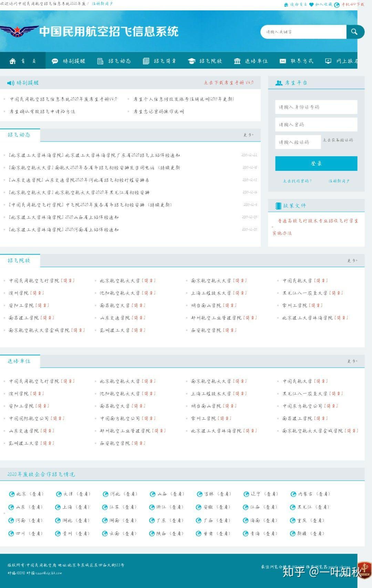The width and height of the screenshot is (372, 588).
Task: Click the keyword search input field
Action: pyautogui.click(x=304, y=32)
